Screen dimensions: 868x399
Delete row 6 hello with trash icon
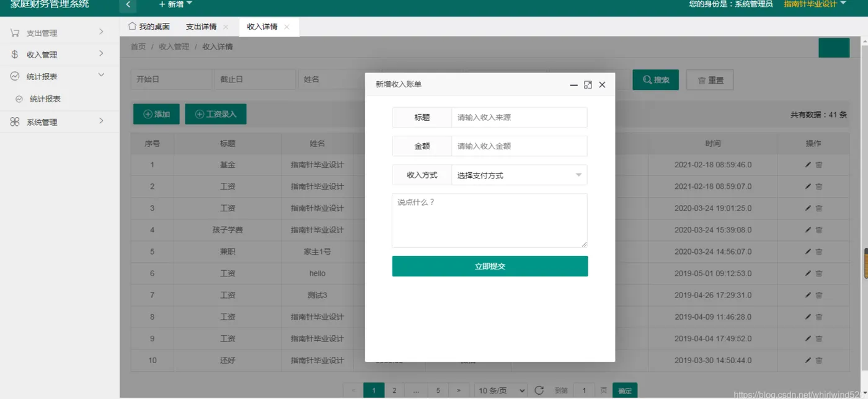coord(818,273)
